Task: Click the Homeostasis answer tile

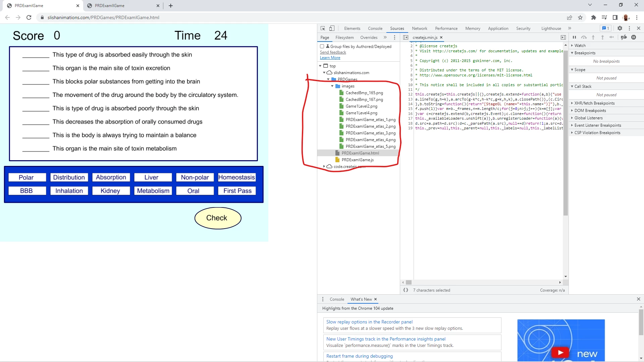Action: click(236, 177)
